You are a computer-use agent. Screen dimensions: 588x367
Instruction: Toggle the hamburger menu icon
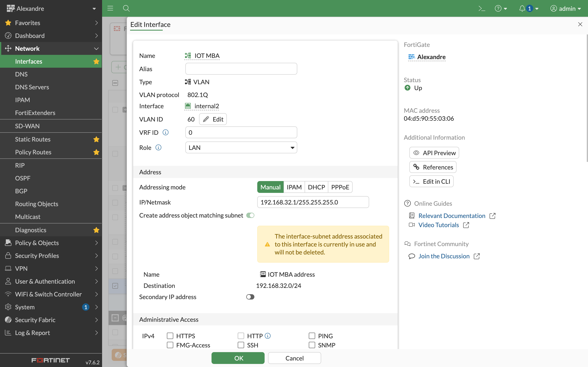click(110, 9)
